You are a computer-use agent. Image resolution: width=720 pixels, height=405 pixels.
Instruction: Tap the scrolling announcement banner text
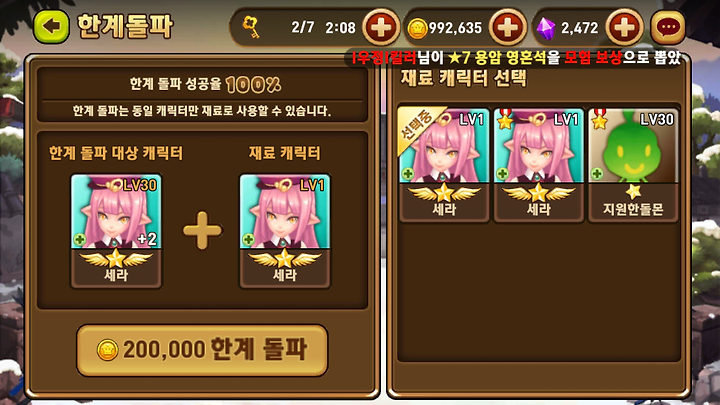(x=517, y=58)
